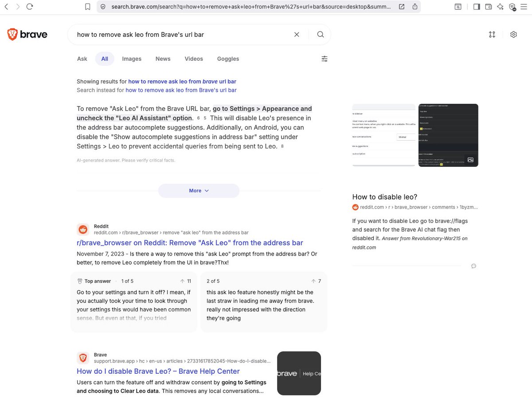
Task: Go back with the browser back arrow
Action: 6,7
